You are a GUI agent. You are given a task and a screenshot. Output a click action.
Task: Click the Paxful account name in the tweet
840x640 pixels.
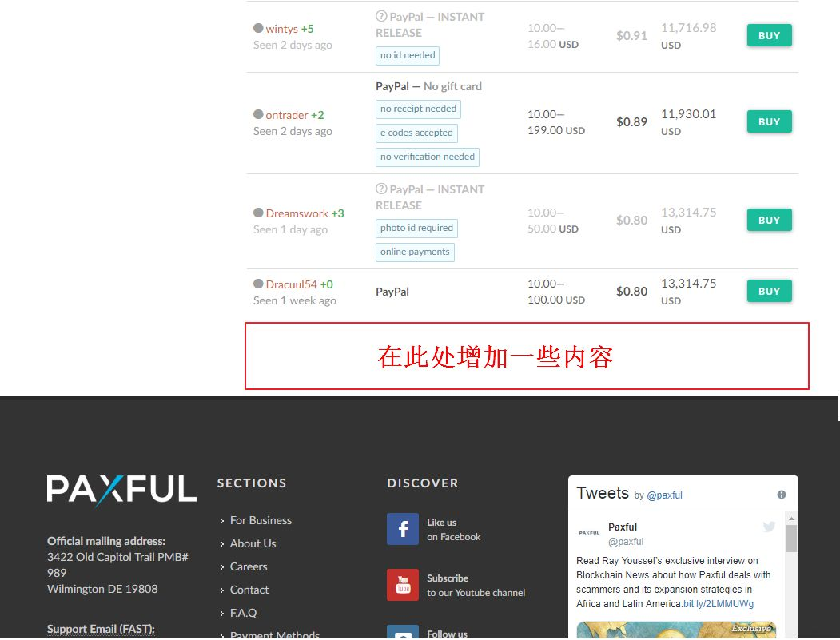[x=623, y=527]
